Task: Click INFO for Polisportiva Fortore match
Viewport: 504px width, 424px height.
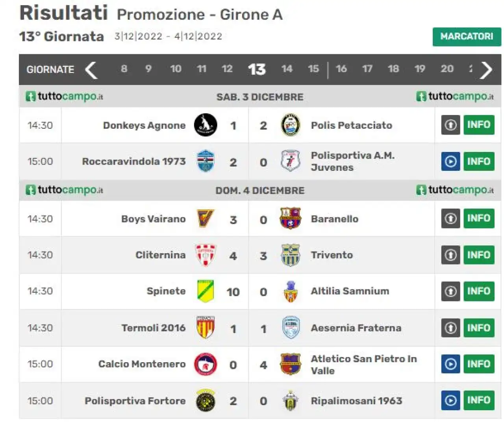Action: click(x=479, y=400)
